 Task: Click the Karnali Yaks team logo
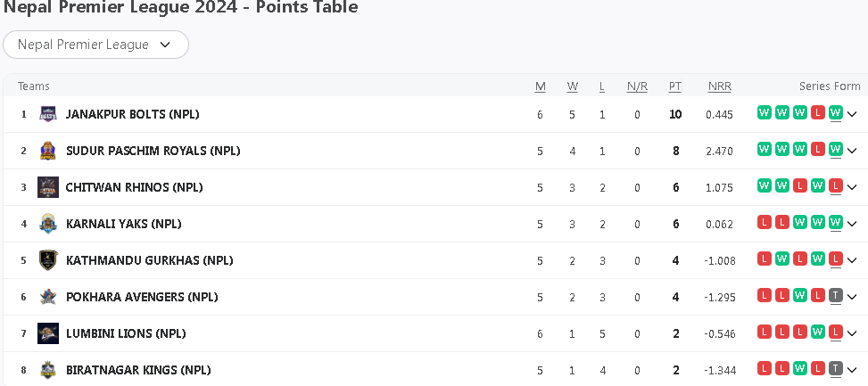(48, 224)
